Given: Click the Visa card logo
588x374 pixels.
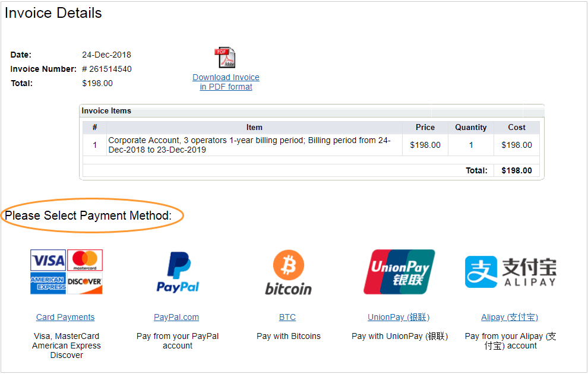Looking at the screenshot, I should 48,260.
